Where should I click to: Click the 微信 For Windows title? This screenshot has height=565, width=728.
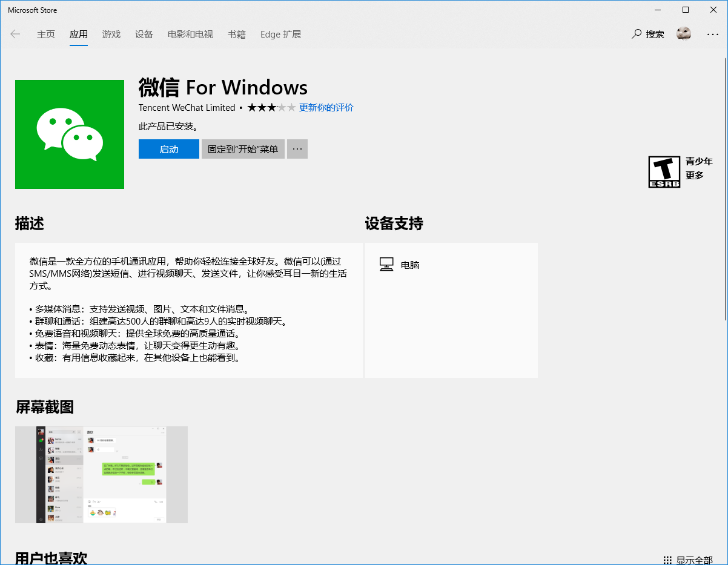(x=223, y=88)
